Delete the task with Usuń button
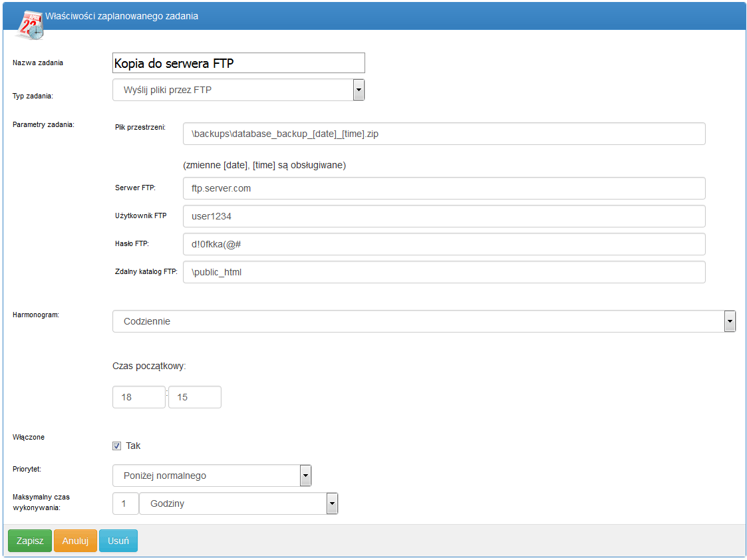Screen dimensions: 747x560 pyautogui.click(x=118, y=541)
